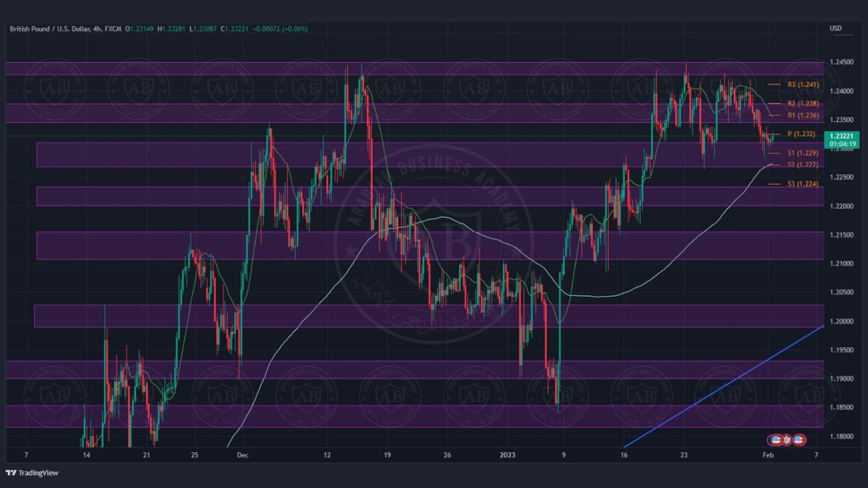
Task: Select the blue ascending trend line
Action: click(724, 387)
